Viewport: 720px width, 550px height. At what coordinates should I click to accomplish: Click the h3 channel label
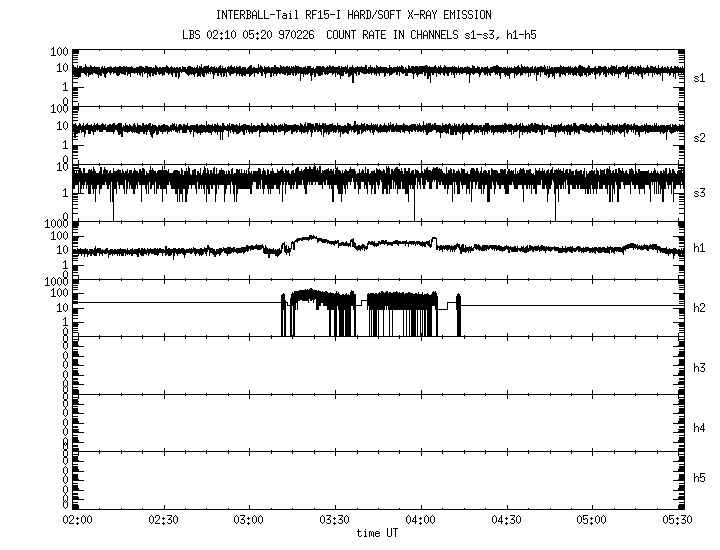pyautogui.click(x=699, y=368)
